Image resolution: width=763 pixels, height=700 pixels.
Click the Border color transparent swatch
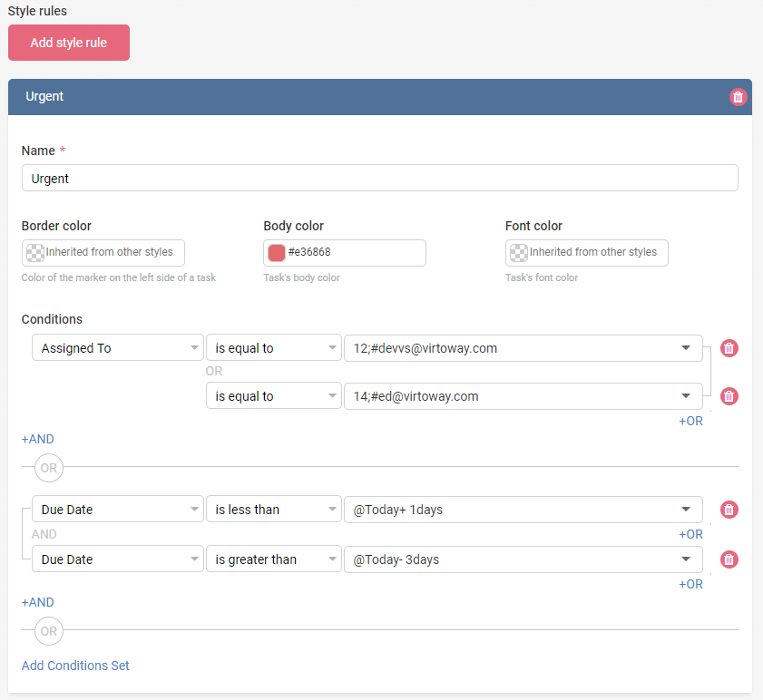tap(35, 252)
